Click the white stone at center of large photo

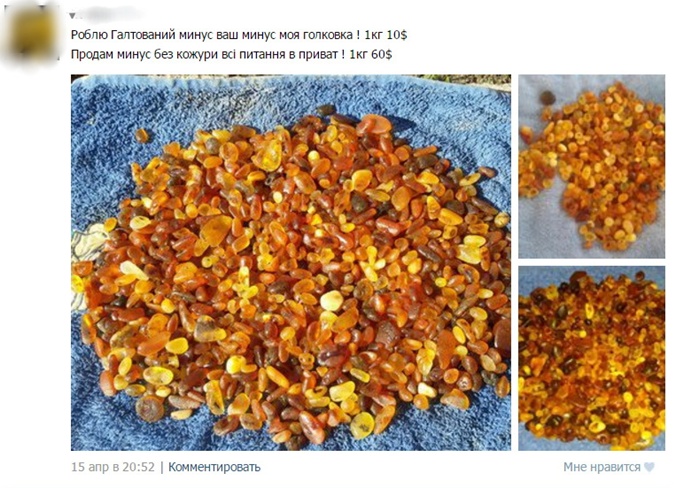331,300
